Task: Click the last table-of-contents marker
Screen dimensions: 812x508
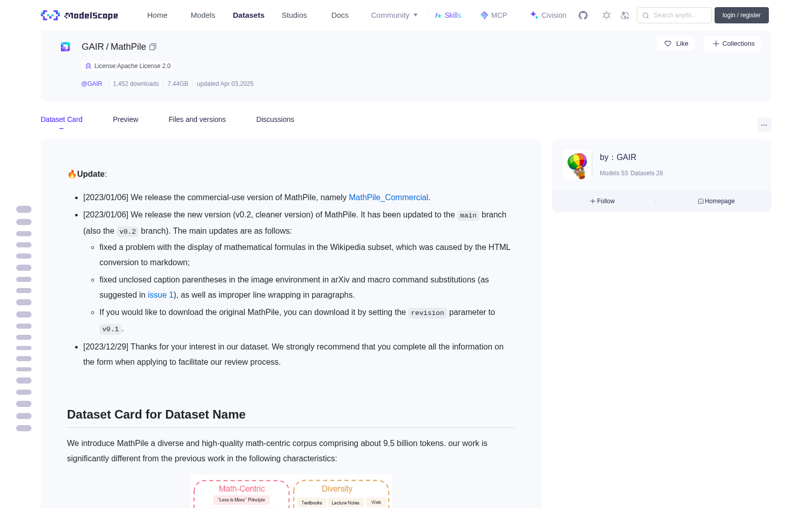Action: coord(24,428)
